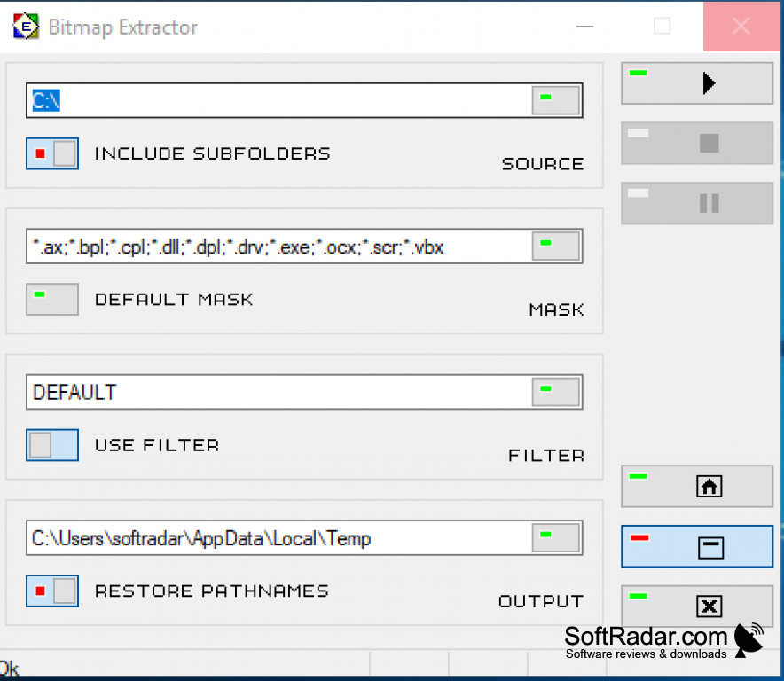
Task: Click the minimize-to-tray box icon button
Action: point(697,546)
